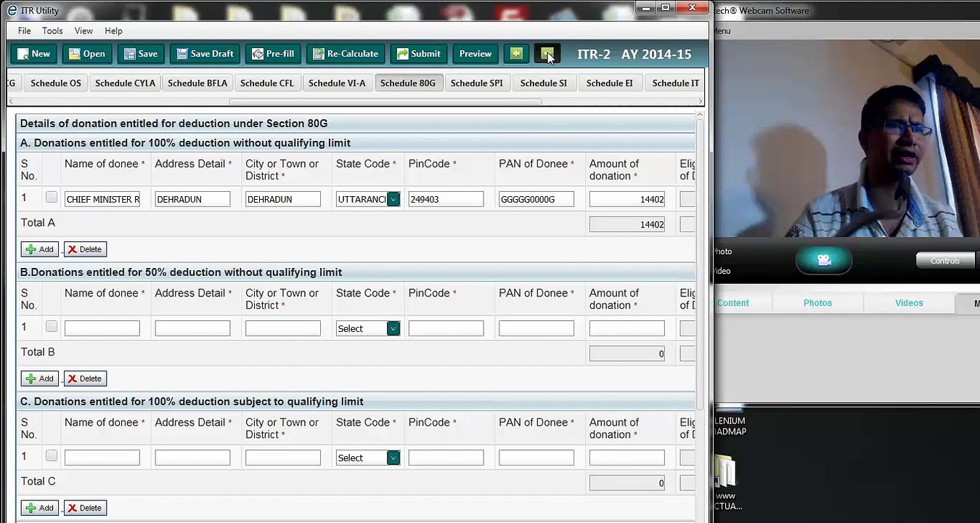Open the View menu
The image size is (980, 523).
(83, 31)
